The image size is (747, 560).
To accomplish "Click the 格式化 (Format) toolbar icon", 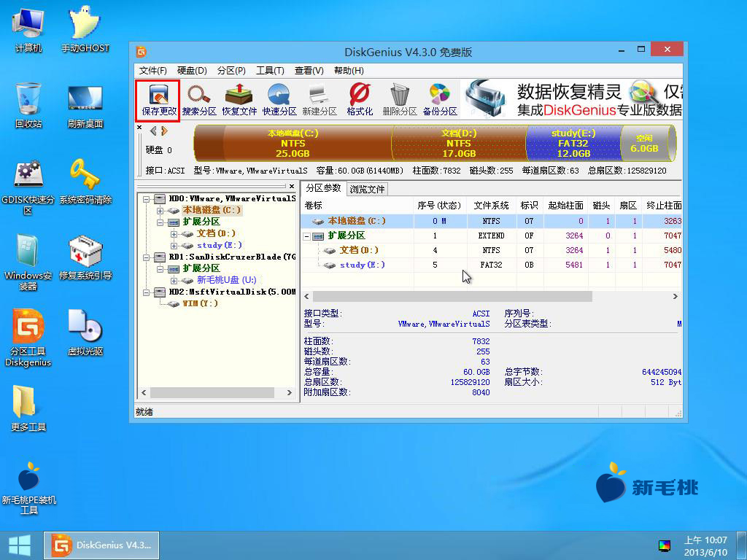I will click(360, 101).
